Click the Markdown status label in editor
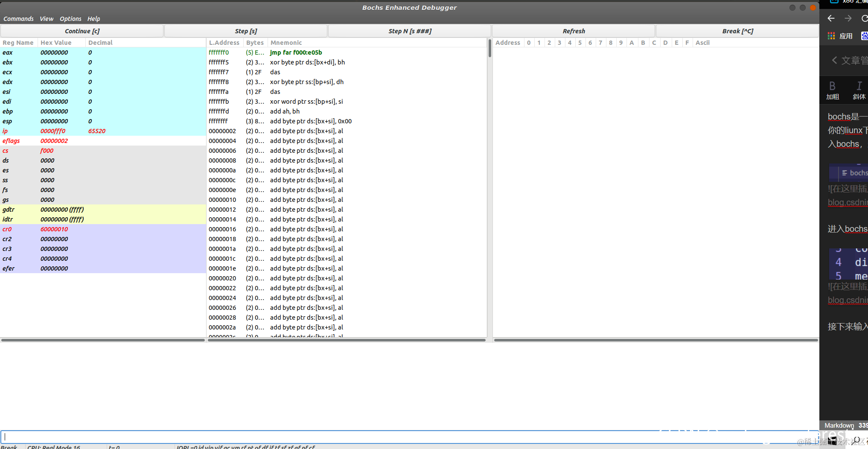The height and width of the screenshot is (449, 868). tap(839, 426)
